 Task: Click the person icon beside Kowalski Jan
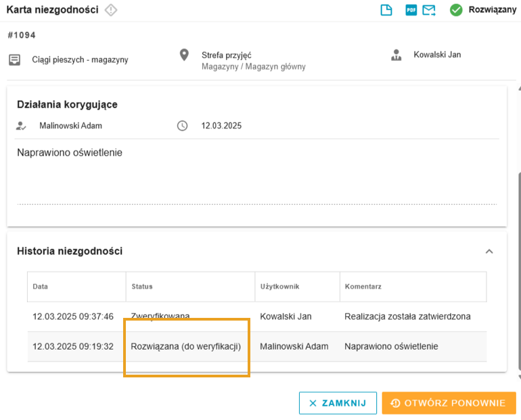396,55
